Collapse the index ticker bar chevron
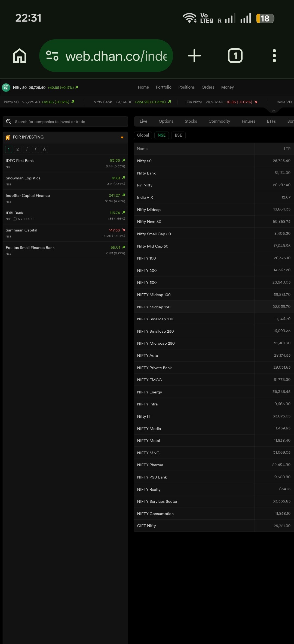This screenshot has height=644, width=294. point(274,111)
